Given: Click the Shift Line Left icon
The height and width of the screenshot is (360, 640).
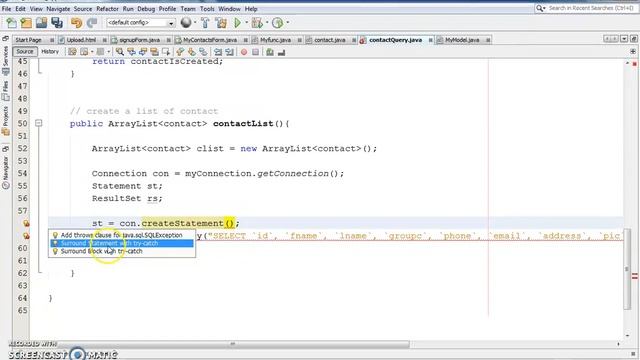Looking at the screenshot, I should [x=218, y=52].
